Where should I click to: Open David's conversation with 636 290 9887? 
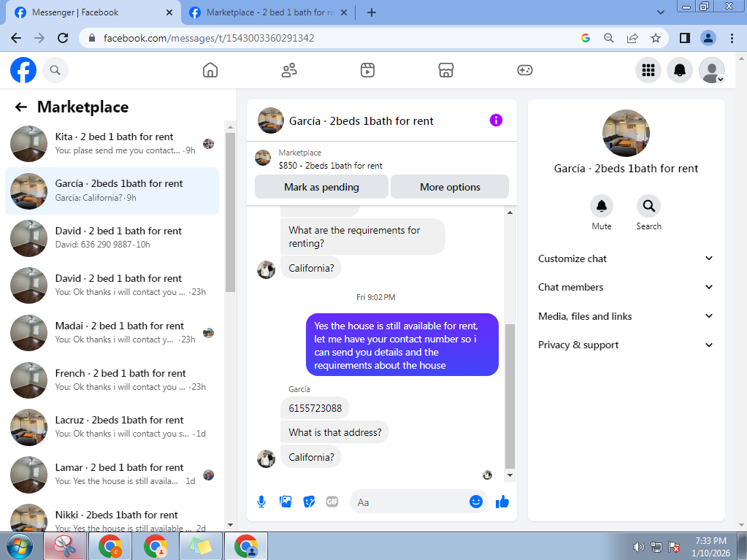(x=112, y=237)
